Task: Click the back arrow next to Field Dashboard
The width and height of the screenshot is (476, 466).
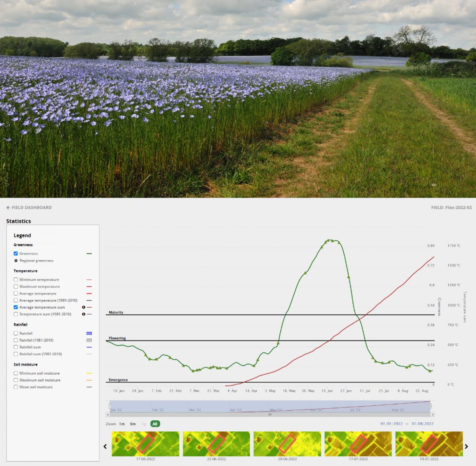Action: pyautogui.click(x=8, y=208)
